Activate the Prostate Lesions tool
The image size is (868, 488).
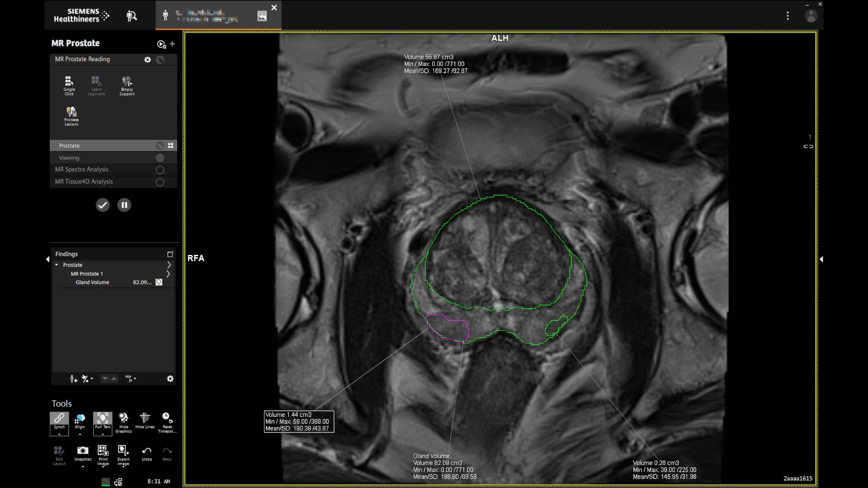71,116
